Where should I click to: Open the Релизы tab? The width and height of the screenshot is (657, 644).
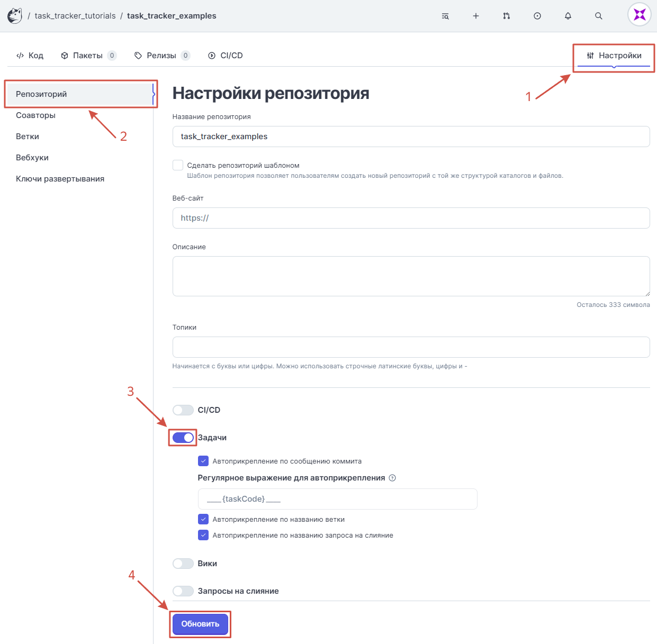(162, 56)
